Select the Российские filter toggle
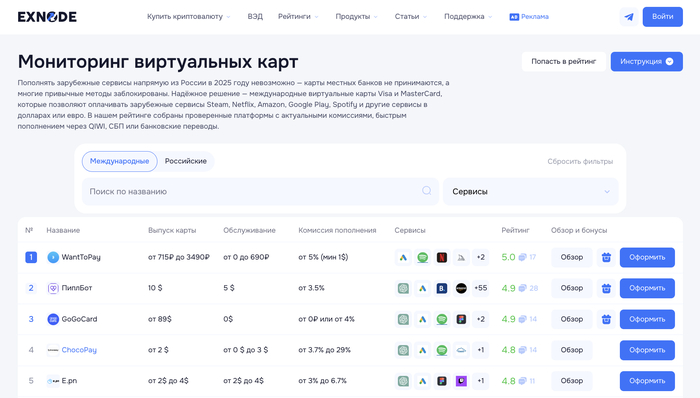The image size is (700, 398). [186, 161]
